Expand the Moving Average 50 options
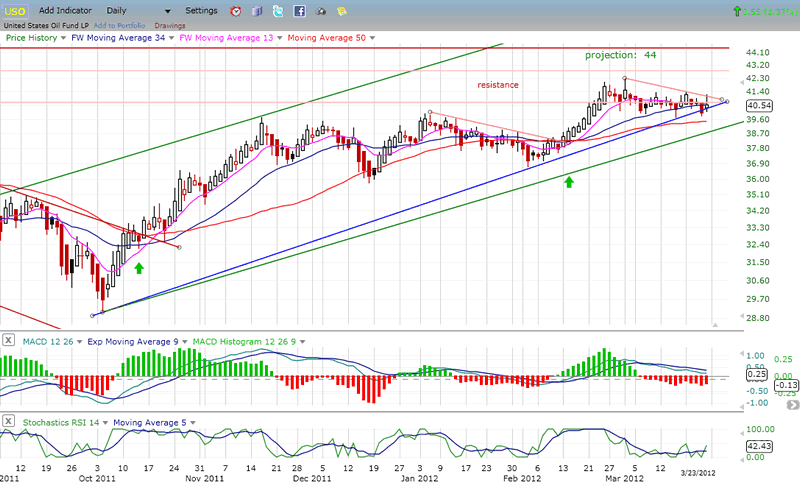The height and width of the screenshot is (483, 800). (371, 37)
